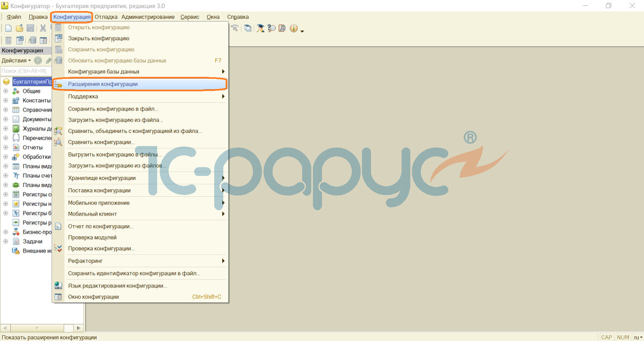Select Выгрузить конфигурацию в файлы
Image resolution: width=644 pixels, height=341 pixels.
[140, 154]
